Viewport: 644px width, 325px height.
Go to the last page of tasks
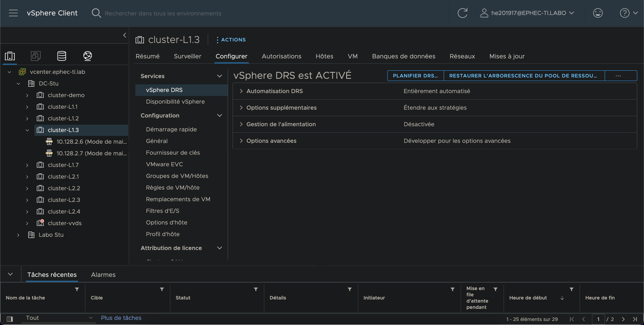(x=635, y=319)
